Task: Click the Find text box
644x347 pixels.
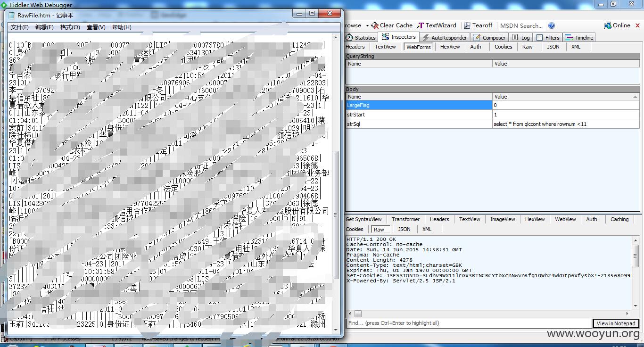Action: click(469, 323)
